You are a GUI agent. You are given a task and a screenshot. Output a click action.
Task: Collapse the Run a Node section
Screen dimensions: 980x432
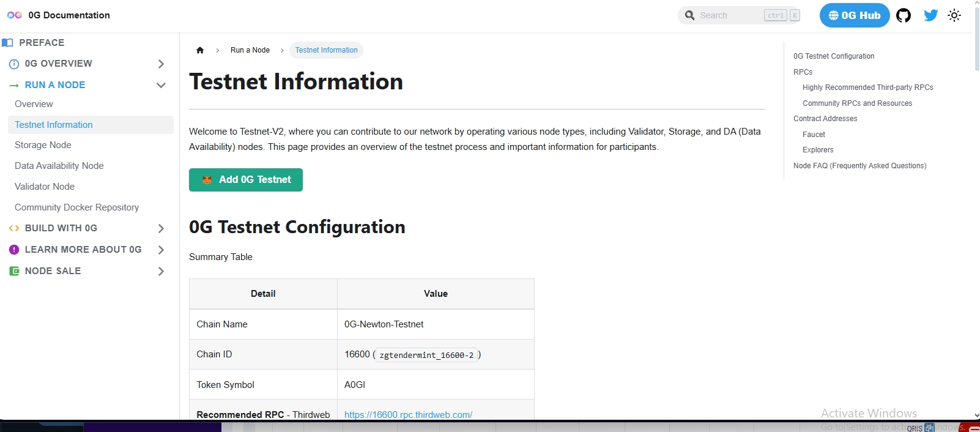pyautogui.click(x=161, y=85)
